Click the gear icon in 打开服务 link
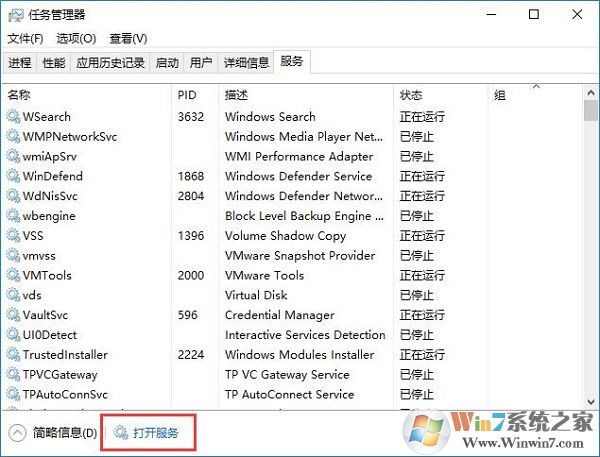Viewport: 600px width, 457px height. pyautogui.click(x=121, y=433)
